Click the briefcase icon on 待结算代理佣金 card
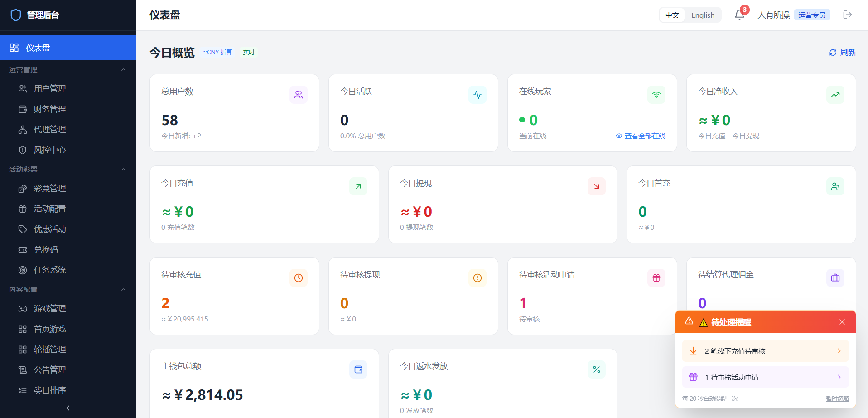The width and height of the screenshot is (868, 418). [x=835, y=278]
